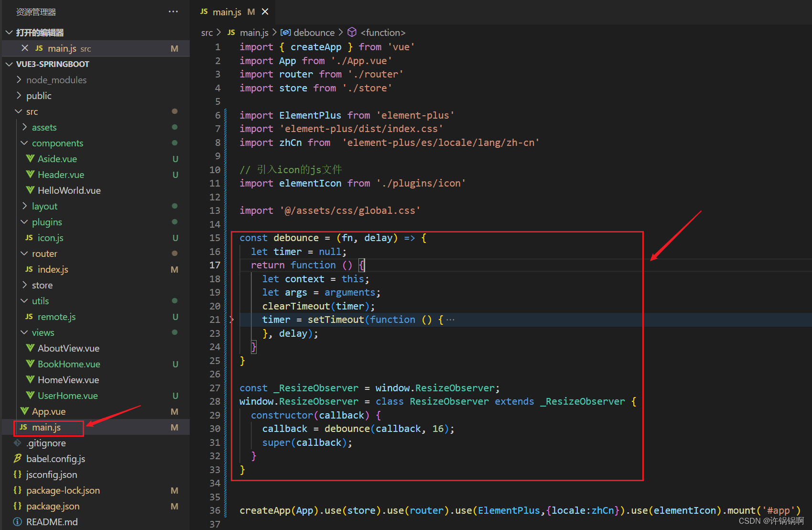The image size is (812, 530).
Task: Collapse the open editors section
Action: (9, 33)
